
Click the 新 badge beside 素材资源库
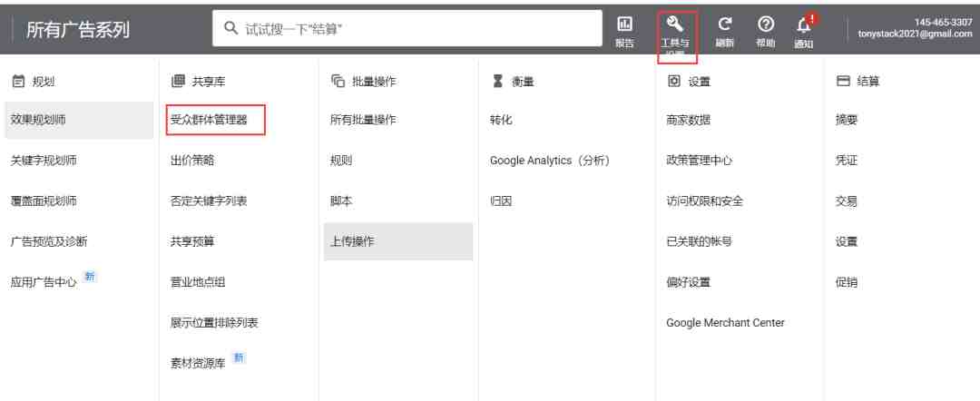click(238, 357)
